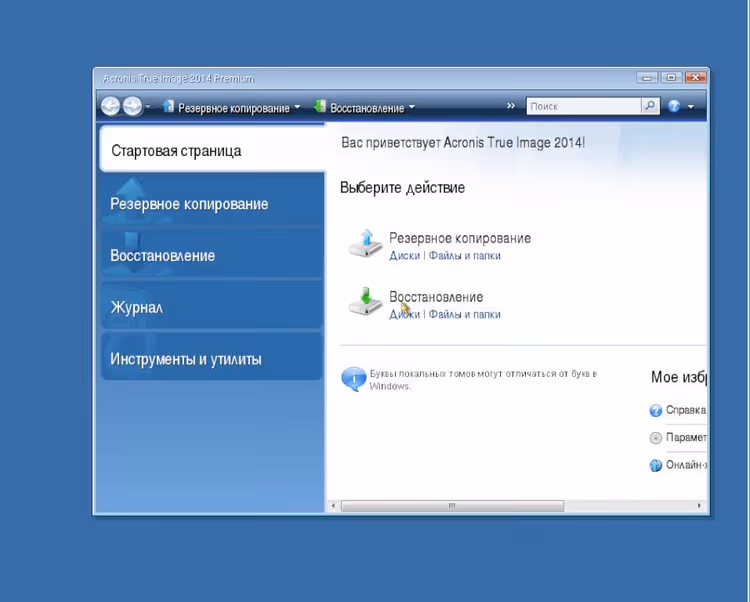
Task: Click the magnifier search button
Action: (650, 106)
